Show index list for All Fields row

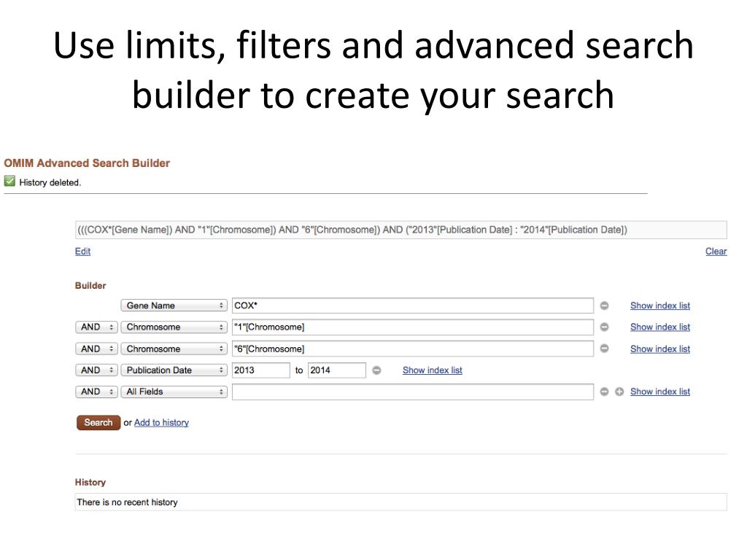click(x=659, y=392)
